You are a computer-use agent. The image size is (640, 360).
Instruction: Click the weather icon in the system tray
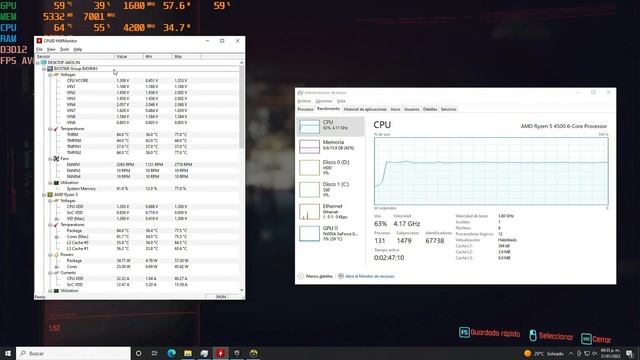pos(527,353)
